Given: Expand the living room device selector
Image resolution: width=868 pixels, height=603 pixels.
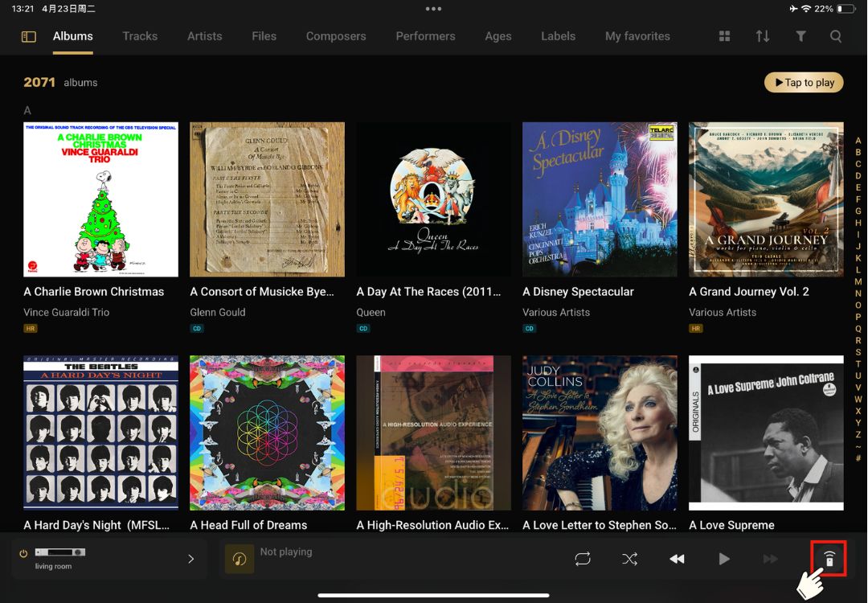Looking at the screenshot, I should [x=191, y=559].
